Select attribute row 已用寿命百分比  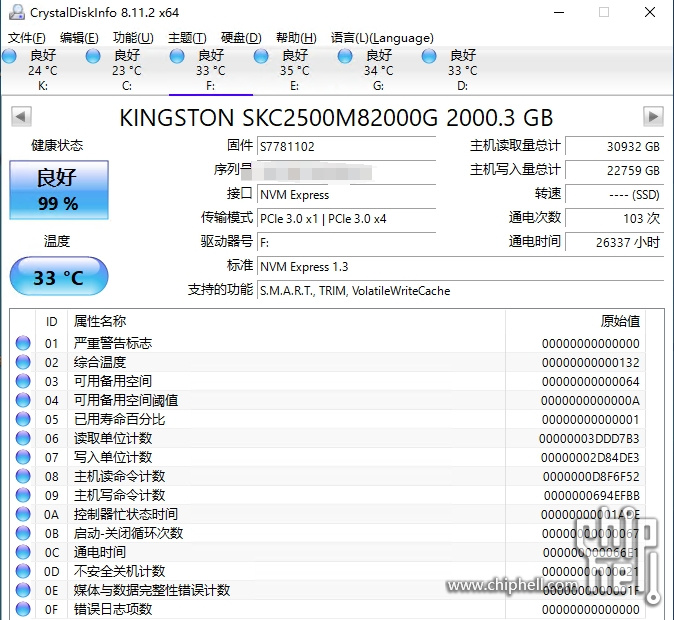pos(328,419)
